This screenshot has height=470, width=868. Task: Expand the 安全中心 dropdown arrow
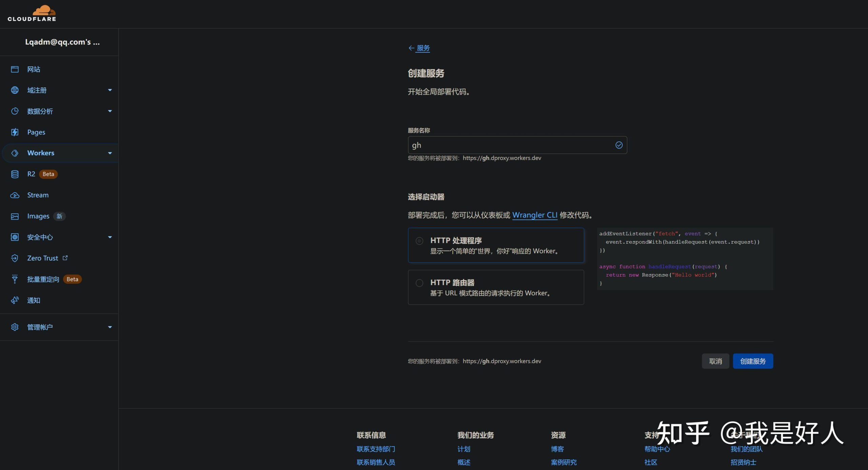click(110, 237)
